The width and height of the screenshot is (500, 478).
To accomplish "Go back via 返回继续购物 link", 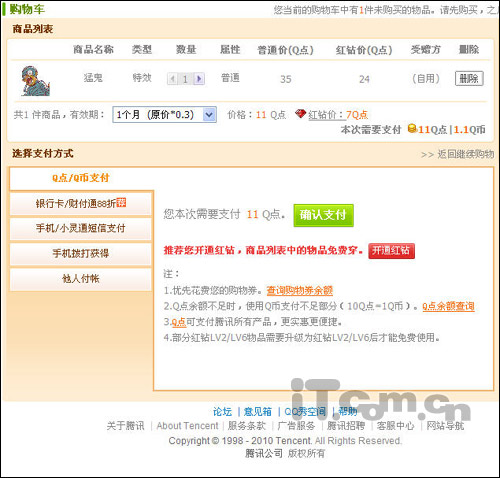I will click(x=457, y=154).
